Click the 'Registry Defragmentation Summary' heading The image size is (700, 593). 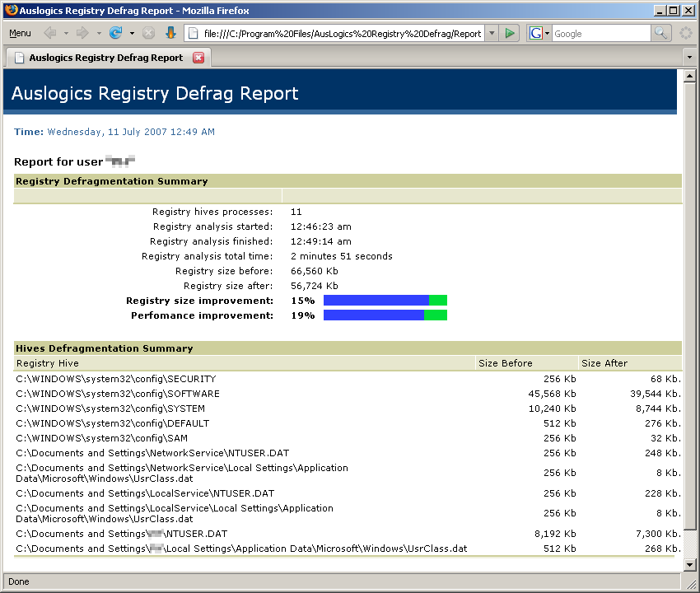click(112, 181)
